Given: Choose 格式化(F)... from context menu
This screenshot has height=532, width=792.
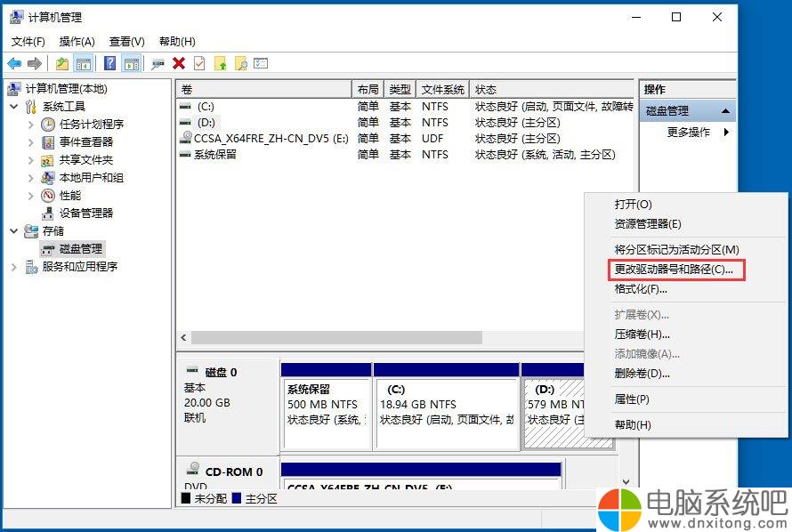Looking at the screenshot, I should [685, 289].
